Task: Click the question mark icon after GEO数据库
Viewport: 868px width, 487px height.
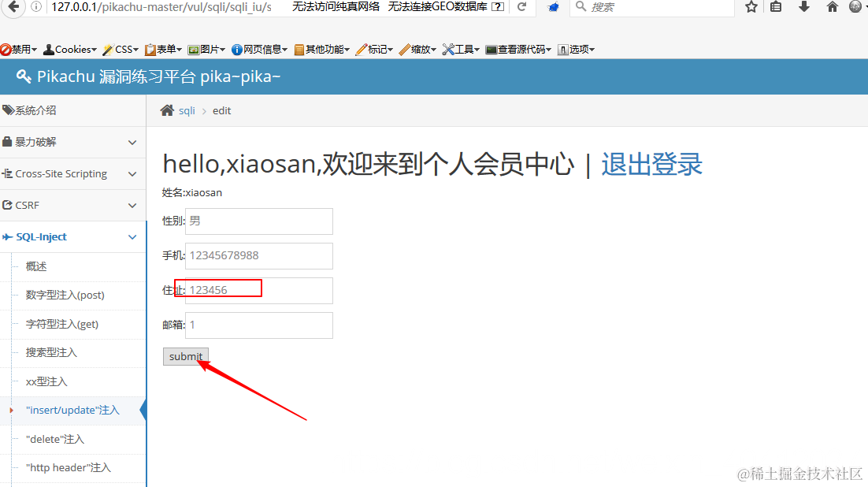Action: pos(498,6)
